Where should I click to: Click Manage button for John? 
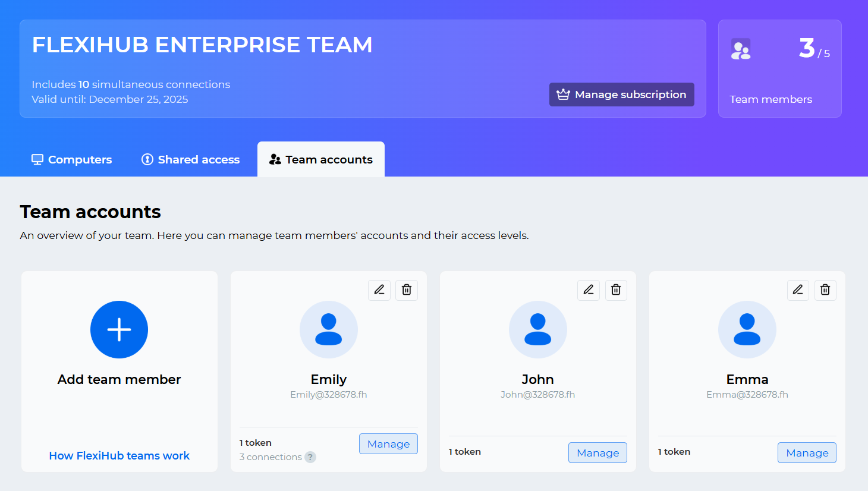(597, 453)
